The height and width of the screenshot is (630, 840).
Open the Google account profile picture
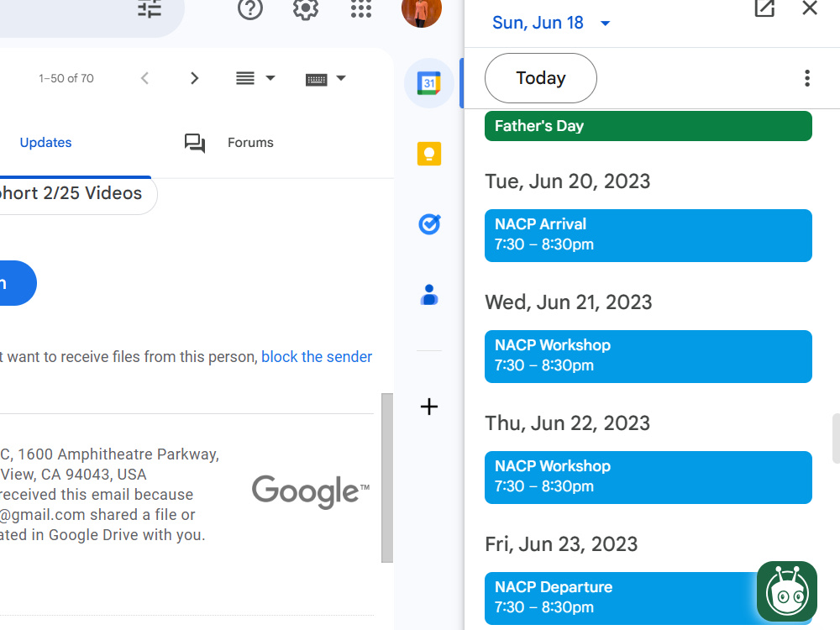point(422,11)
